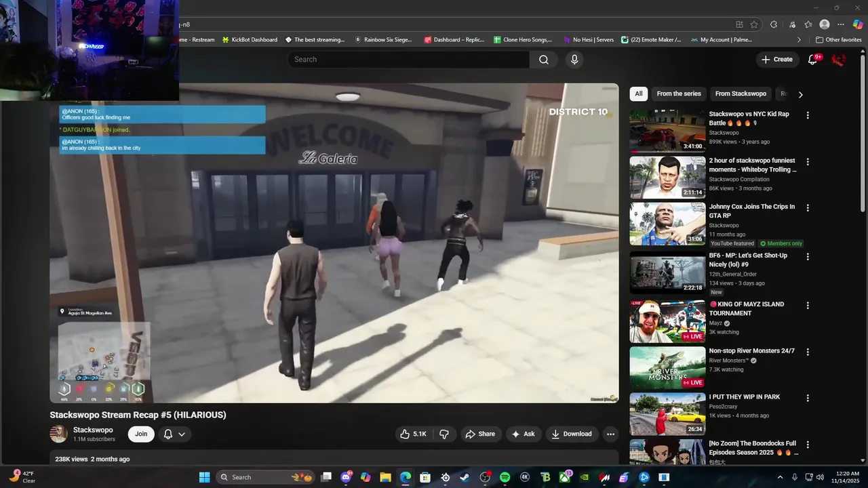Open Xbox app from the taskbar

564,477
